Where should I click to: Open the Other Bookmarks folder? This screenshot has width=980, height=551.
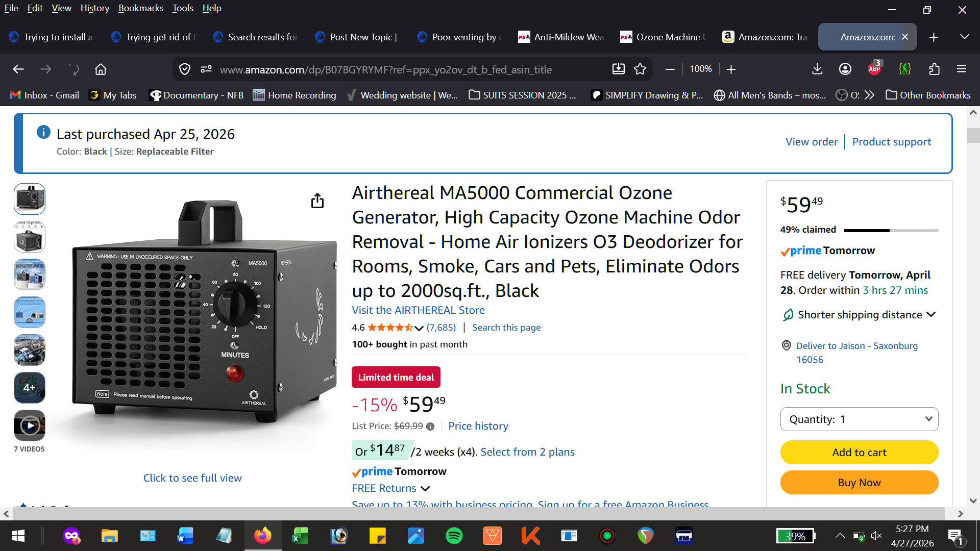tap(928, 95)
